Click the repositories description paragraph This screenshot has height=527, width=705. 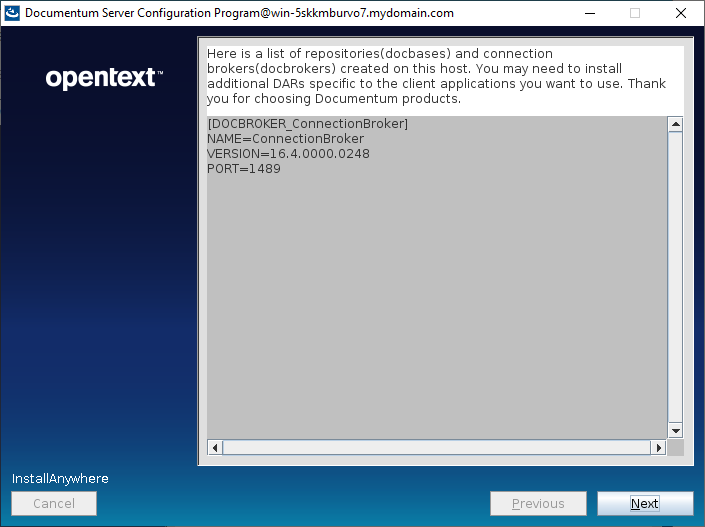[436, 76]
